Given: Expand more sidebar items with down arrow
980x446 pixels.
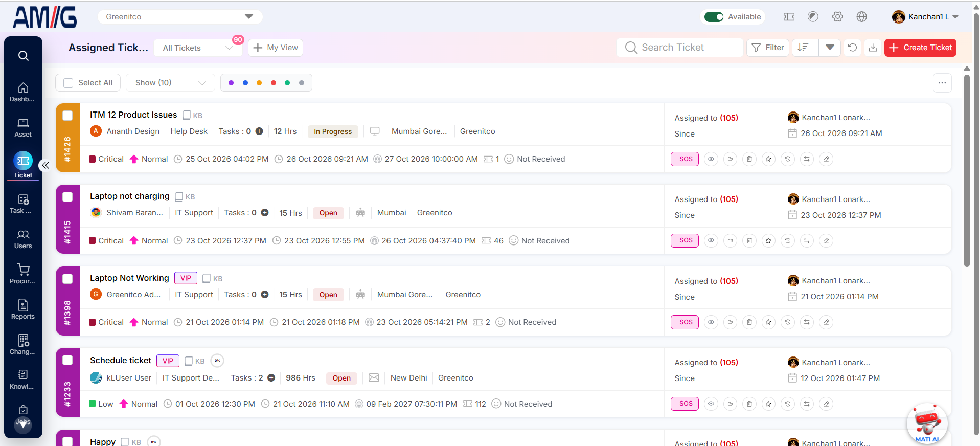Looking at the screenshot, I should (23, 425).
